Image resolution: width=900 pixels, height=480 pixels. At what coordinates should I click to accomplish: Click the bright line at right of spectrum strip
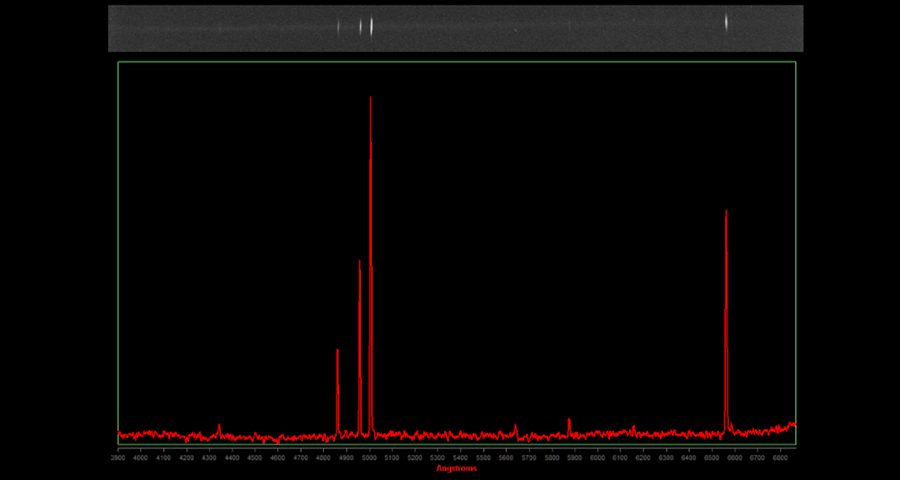(x=726, y=24)
